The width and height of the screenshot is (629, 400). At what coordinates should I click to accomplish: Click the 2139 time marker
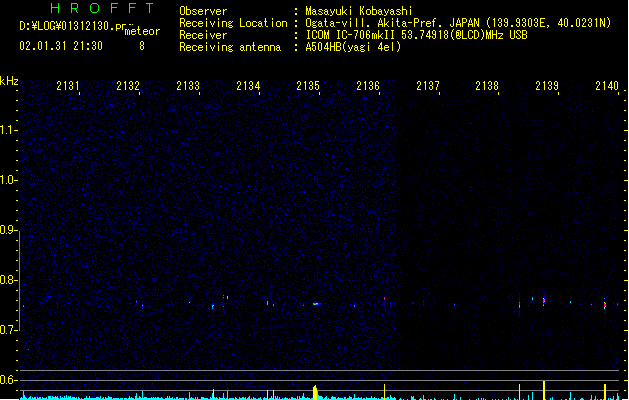click(x=547, y=86)
